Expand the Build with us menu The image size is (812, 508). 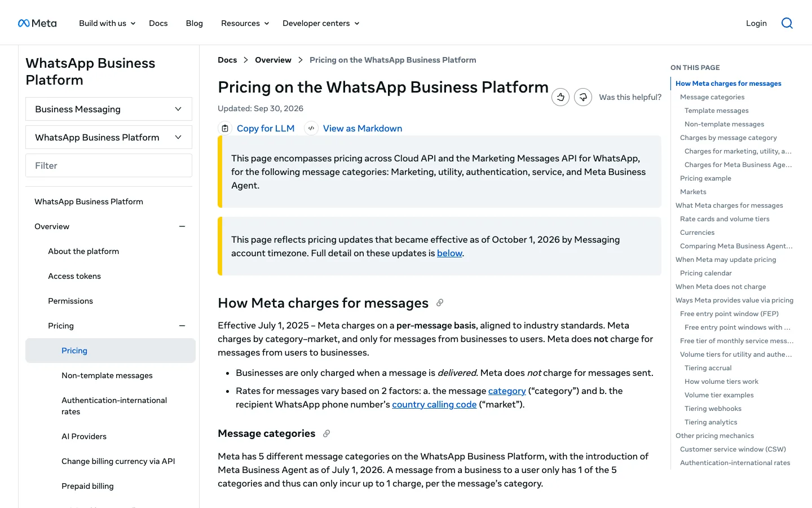tap(107, 23)
